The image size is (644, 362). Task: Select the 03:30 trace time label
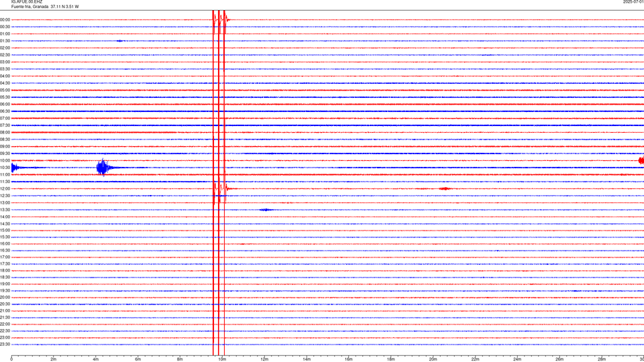[5, 69]
